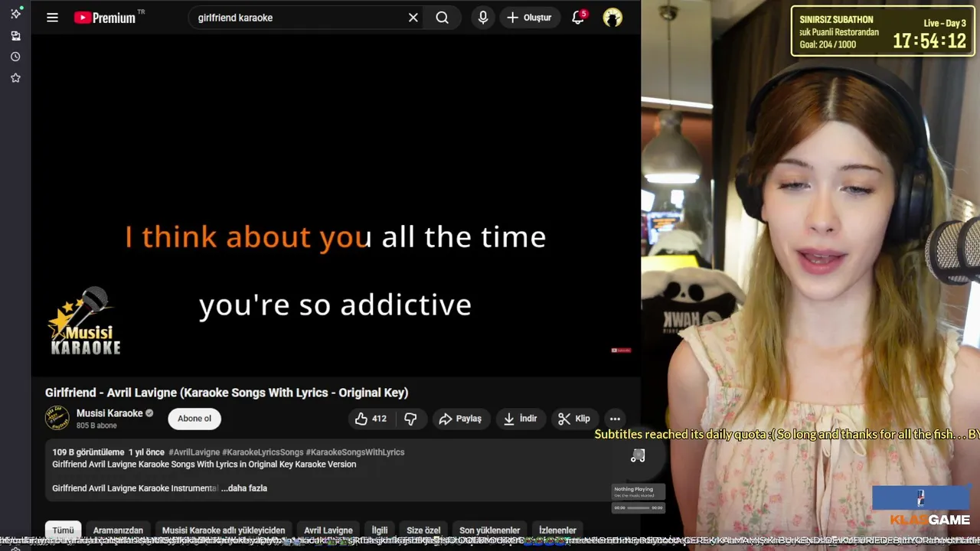Click the sparkle icon in left sidebar
Screen dimensions: 980x551
[x=15, y=14]
